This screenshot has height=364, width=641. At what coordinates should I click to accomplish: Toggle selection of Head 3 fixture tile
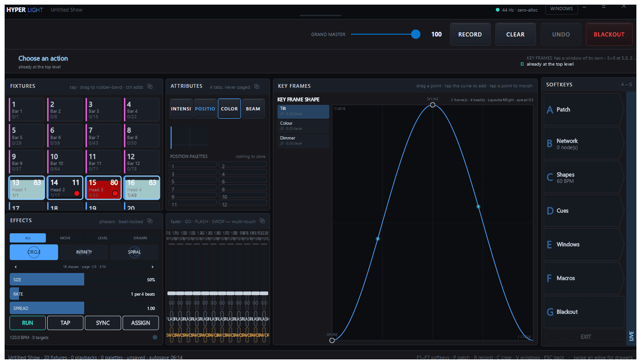[x=104, y=188]
